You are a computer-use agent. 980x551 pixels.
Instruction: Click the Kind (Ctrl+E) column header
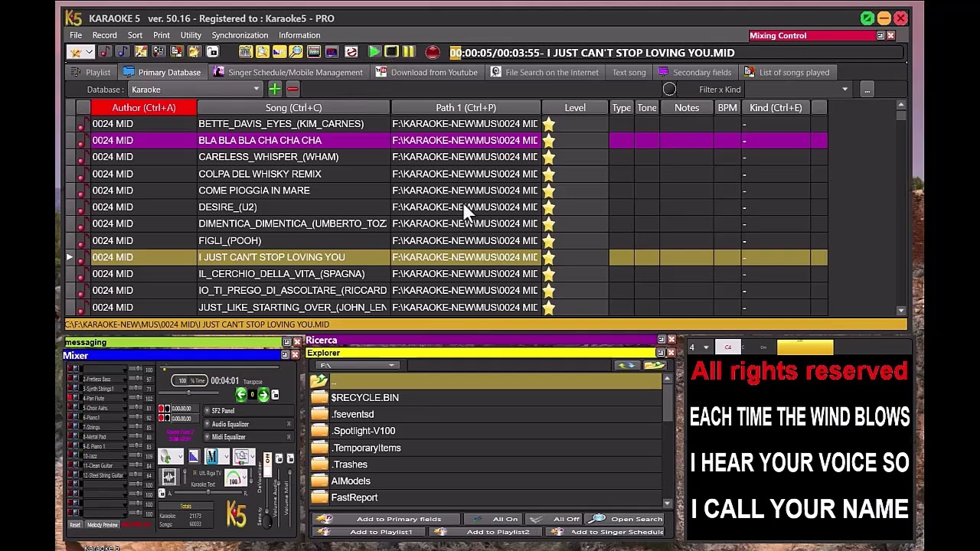pos(776,108)
